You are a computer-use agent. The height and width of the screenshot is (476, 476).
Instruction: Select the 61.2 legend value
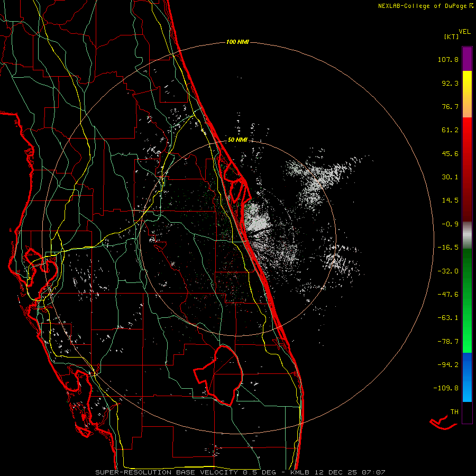450,130
